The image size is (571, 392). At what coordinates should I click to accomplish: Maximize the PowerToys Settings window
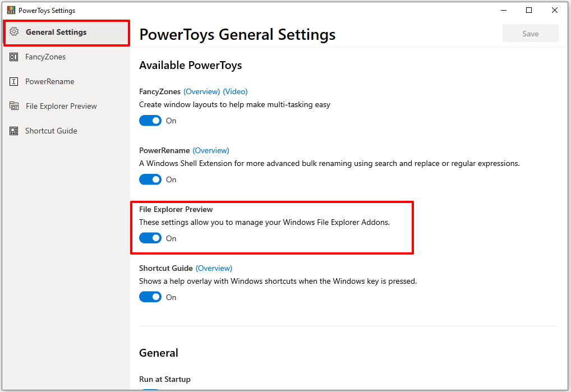coord(528,10)
